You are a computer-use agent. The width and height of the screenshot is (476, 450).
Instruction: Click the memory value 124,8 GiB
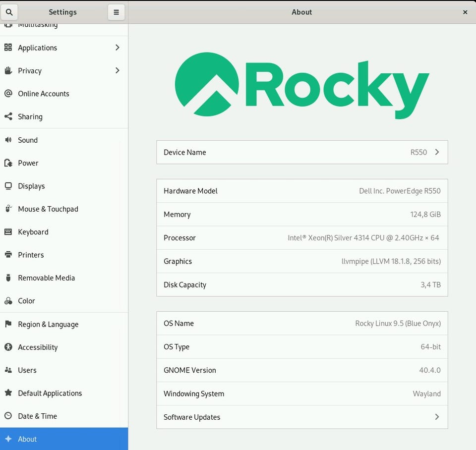tap(425, 215)
